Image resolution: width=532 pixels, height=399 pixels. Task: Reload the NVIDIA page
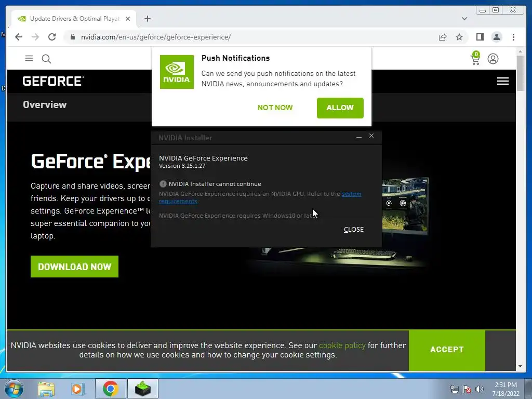[52, 37]
